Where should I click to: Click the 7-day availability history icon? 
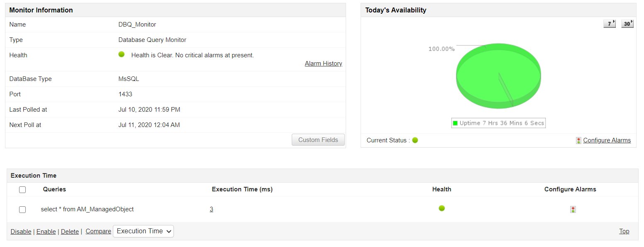click(609, 24)
